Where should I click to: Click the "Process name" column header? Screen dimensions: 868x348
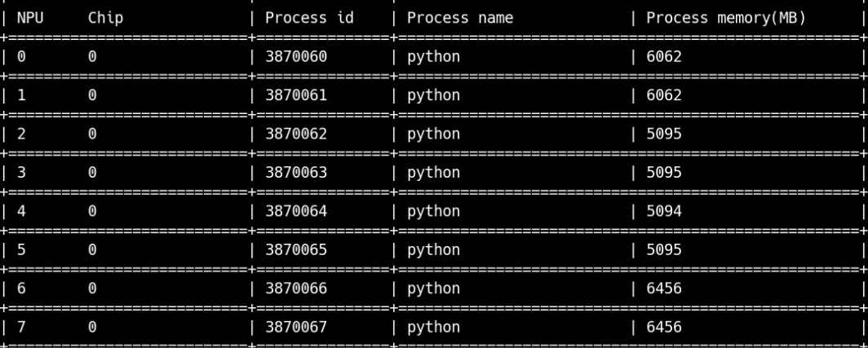(460, 17)
